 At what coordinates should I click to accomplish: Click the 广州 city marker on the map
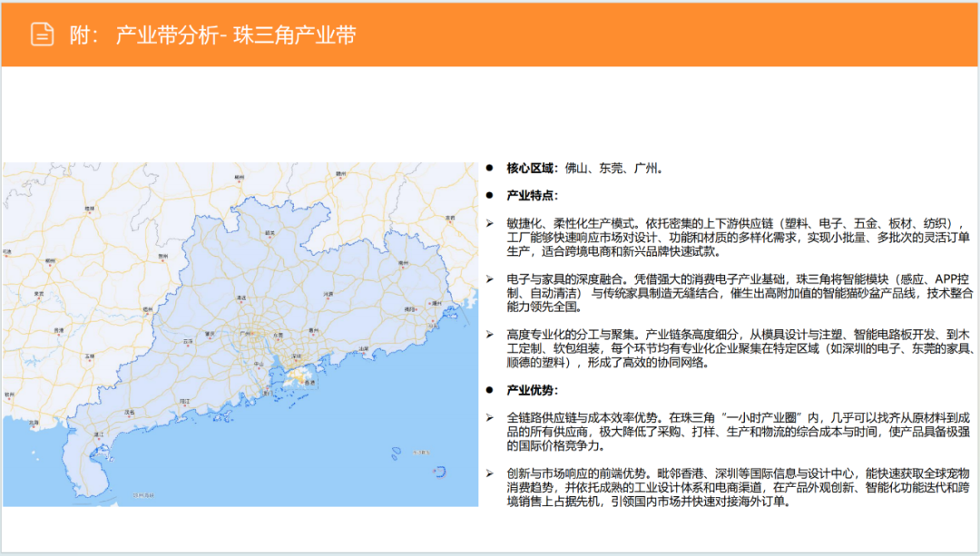245,335
